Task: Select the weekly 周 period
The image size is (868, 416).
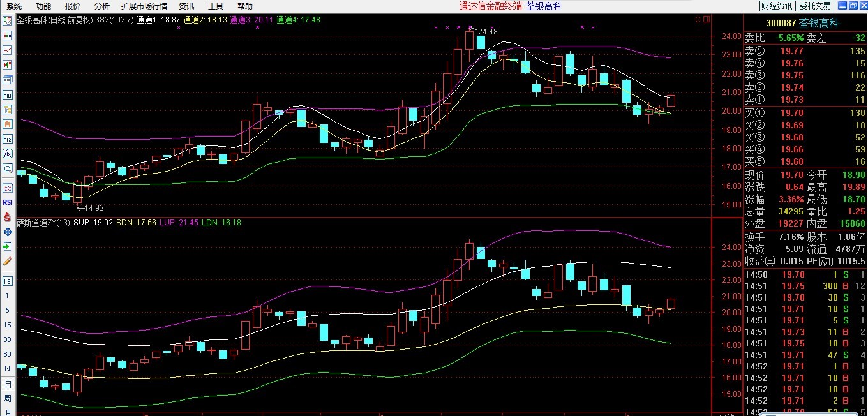Action: [x=8, y=399]
